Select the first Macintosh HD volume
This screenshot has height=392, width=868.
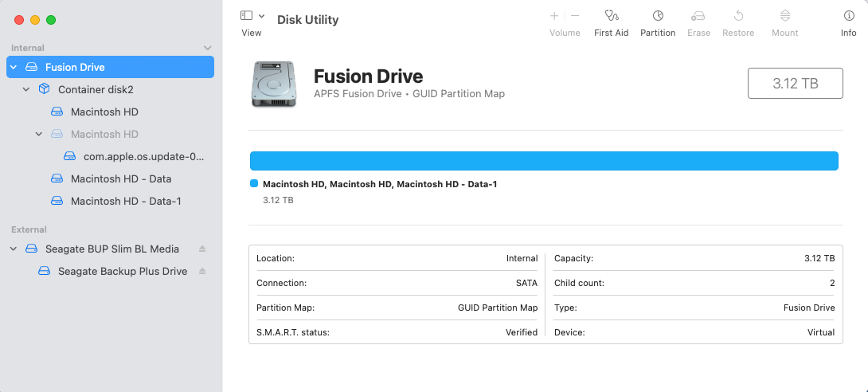pos(110,112)
